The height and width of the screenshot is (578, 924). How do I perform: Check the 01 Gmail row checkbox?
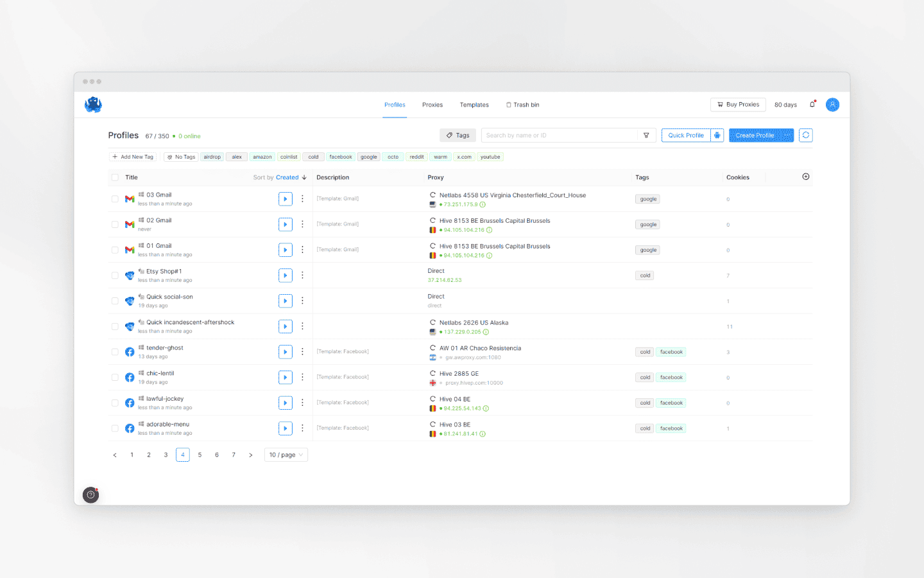coord(115,250)
